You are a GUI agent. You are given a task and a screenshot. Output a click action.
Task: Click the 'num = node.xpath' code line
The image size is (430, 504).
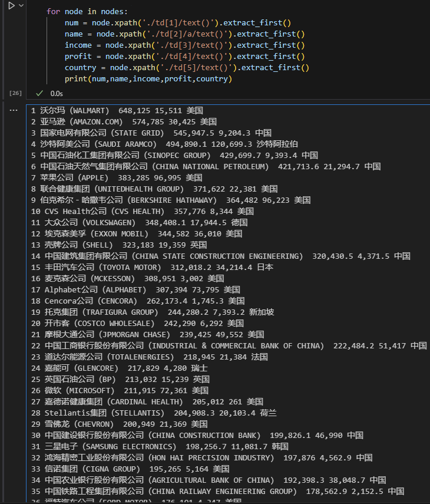tap(178, 23)
